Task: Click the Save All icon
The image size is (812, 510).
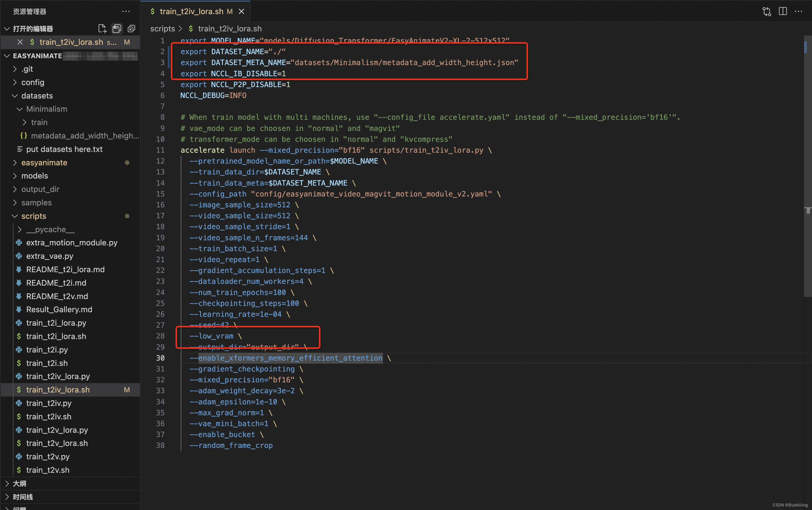Action: click(x=117, y=29)
